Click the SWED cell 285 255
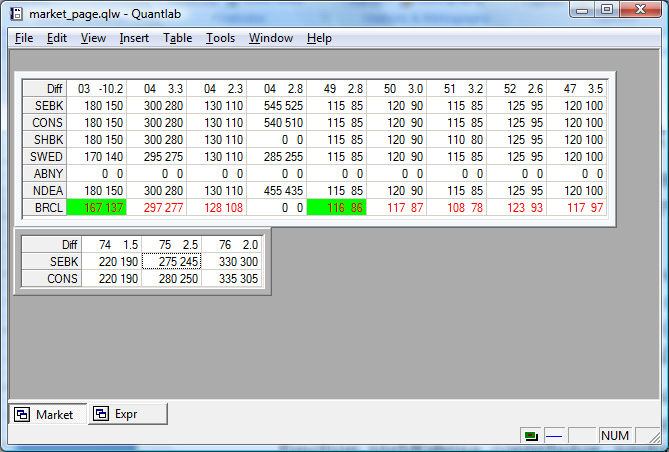Screen dimensions: 669x452 (x=276, y=157)
